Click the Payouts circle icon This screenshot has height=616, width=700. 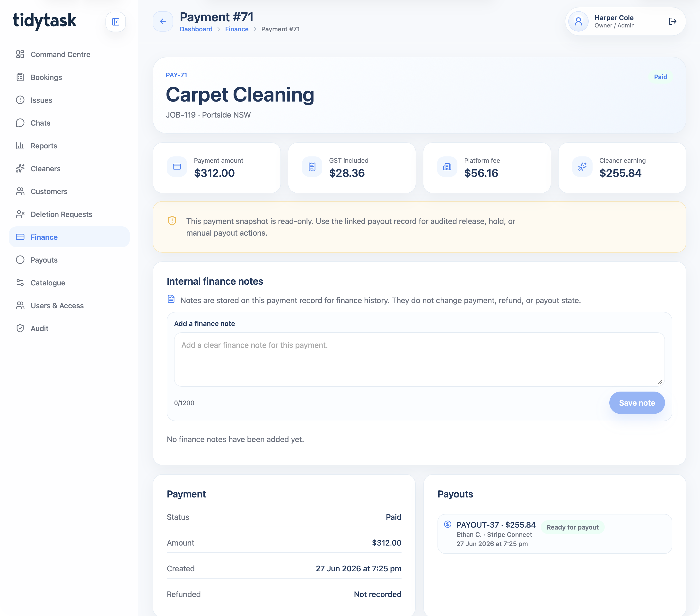pos(20,260)
